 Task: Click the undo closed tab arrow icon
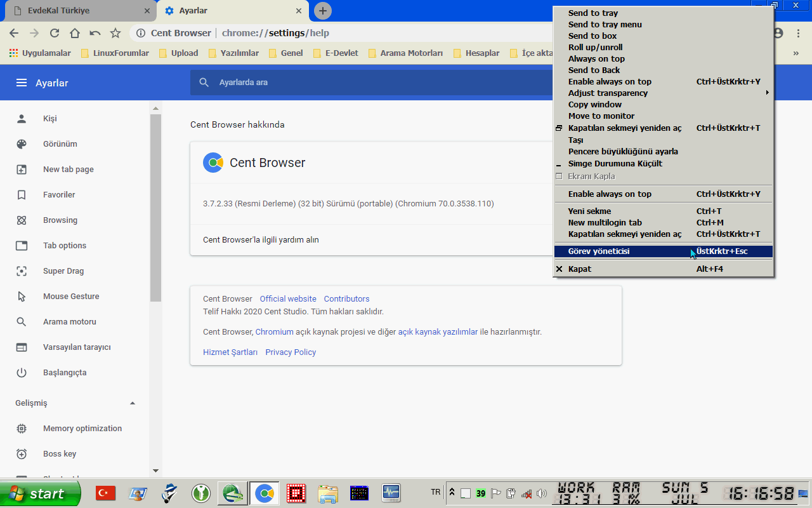[x=95, y=33]
